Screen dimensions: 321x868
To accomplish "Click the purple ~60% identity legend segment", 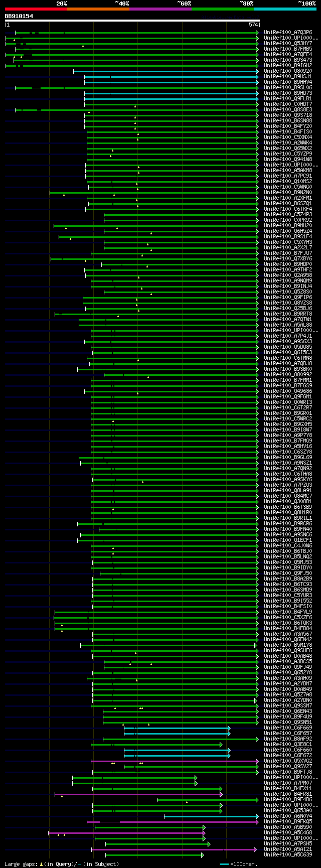I will pos(160,9).
